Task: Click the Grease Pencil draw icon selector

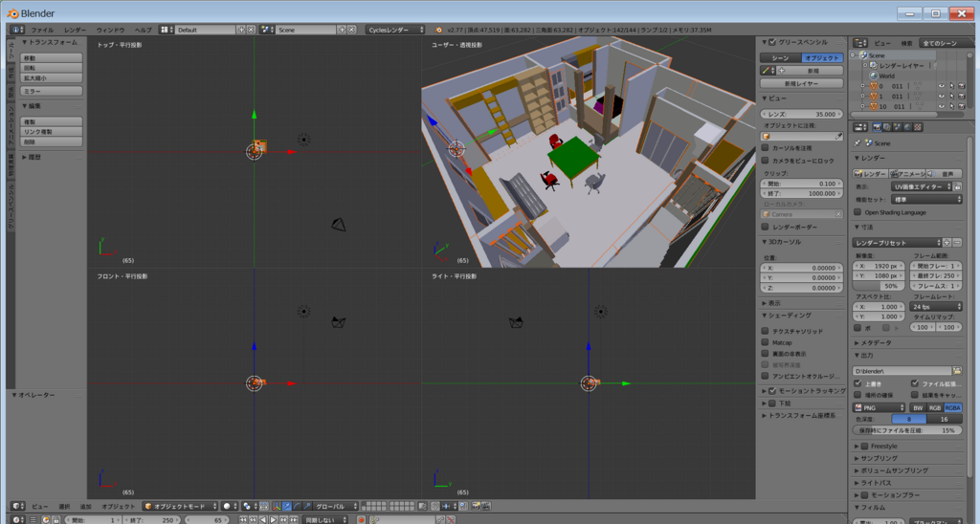Action: pos(768,71)
